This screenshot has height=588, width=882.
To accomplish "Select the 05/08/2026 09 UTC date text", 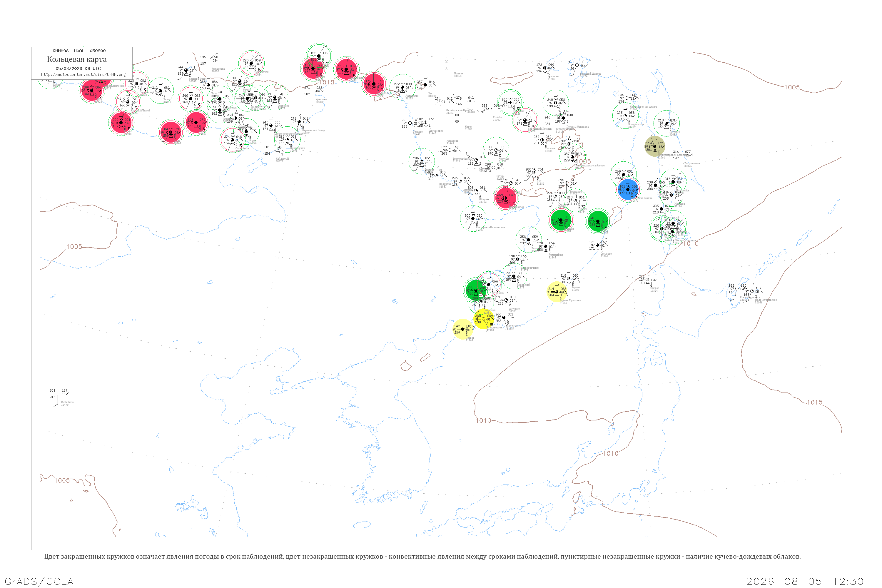I will [x=78, y=69].
